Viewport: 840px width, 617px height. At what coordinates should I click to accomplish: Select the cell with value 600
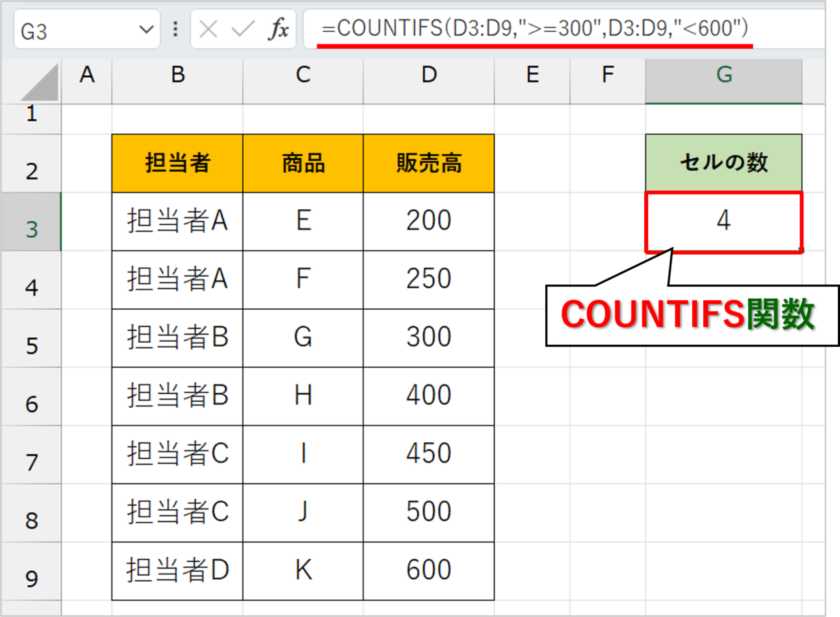tap(429, 571)
